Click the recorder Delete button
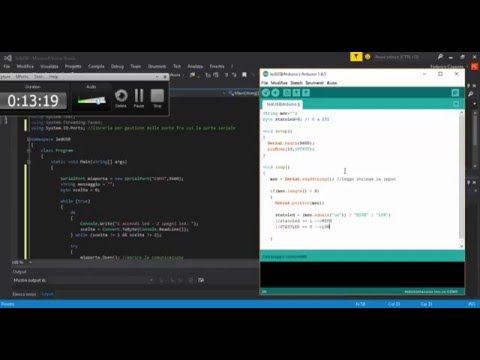Viewport: 480px width, 360px height. tap(121, 99)
